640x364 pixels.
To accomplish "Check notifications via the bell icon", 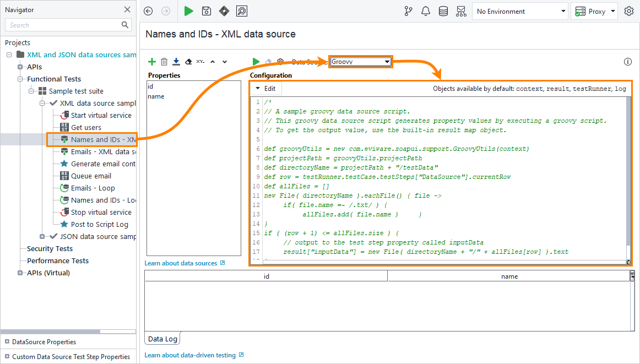I will [425, 11].
